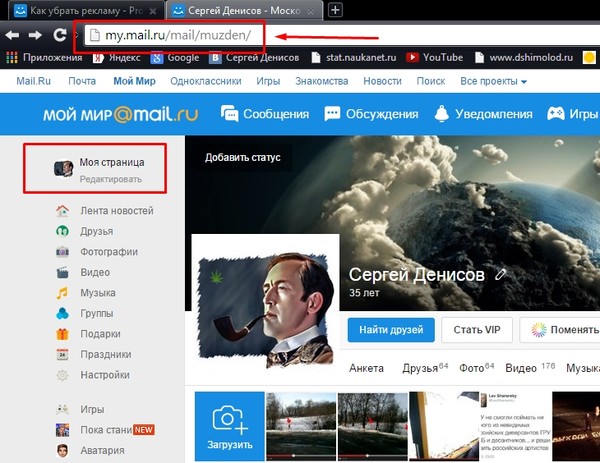Open Одноклассники in the portal bar
Screen dimensions: 600x463
[206, 81]
